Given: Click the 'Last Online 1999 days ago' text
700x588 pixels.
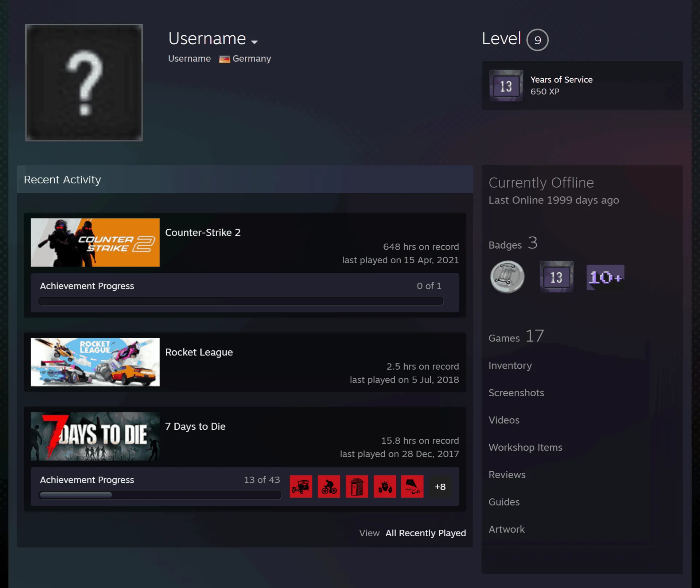Looking at the screenshot, I should (x=554, y=200).
